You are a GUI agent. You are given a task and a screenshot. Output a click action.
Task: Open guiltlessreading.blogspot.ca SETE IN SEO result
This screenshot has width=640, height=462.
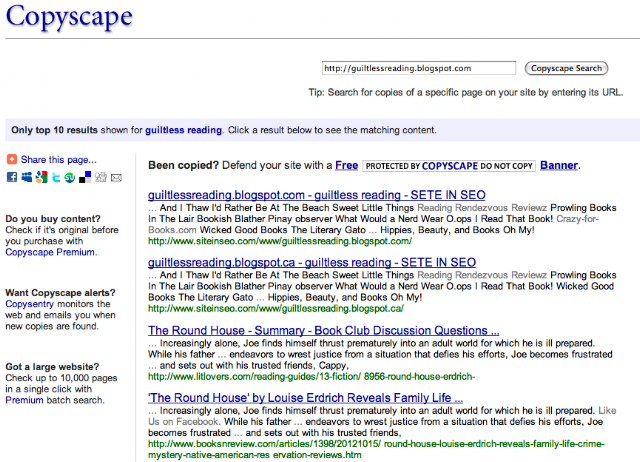click(312, 262)
